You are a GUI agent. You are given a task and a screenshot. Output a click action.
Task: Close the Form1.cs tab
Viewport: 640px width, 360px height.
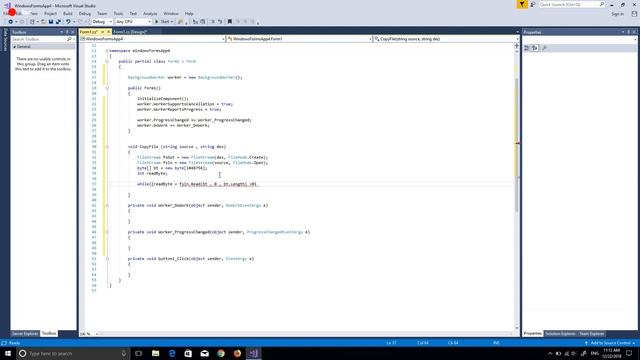pyautogui.click(x=108, y=32)
